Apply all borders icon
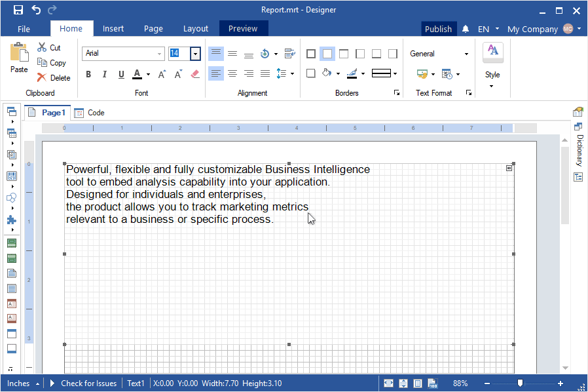This screenshot has width=588, height=392. 311,54
